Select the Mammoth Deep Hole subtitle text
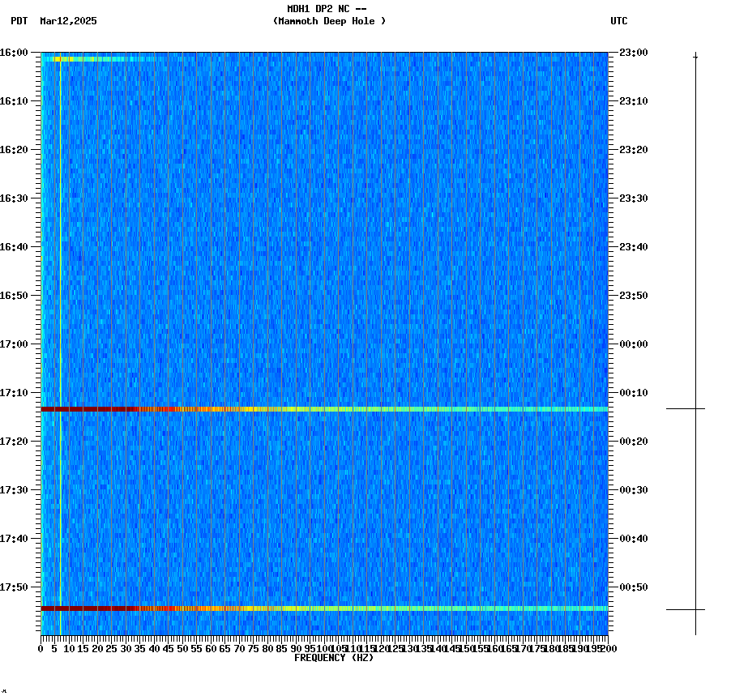 [x=329, y=22]
